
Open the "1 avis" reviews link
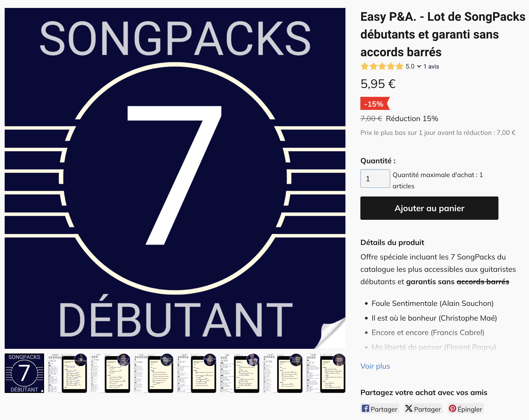click(x=431, y=66)
